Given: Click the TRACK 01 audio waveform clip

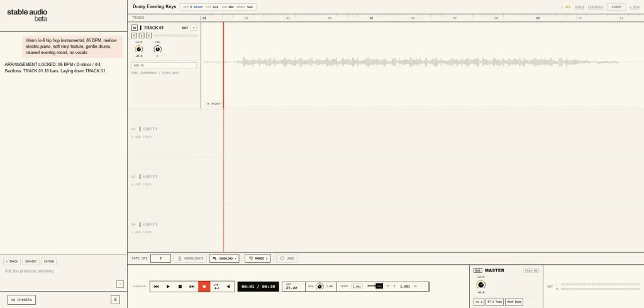Looking at the screenshot, I should click(411, 62).
